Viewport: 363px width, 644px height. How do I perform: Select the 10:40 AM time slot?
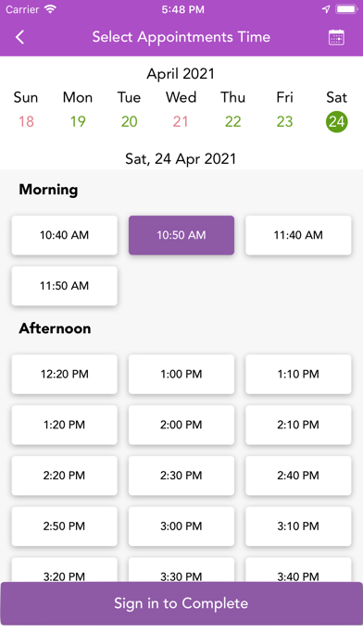point(65,235)
